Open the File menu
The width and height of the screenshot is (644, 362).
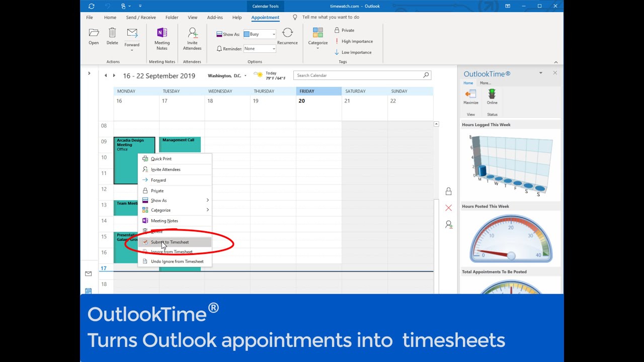pos(90,17)
